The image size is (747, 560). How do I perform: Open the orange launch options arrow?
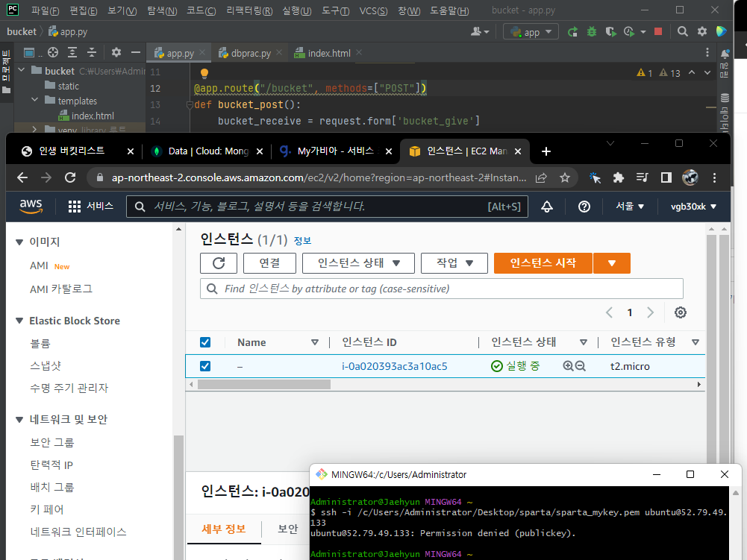coord(612,263)
